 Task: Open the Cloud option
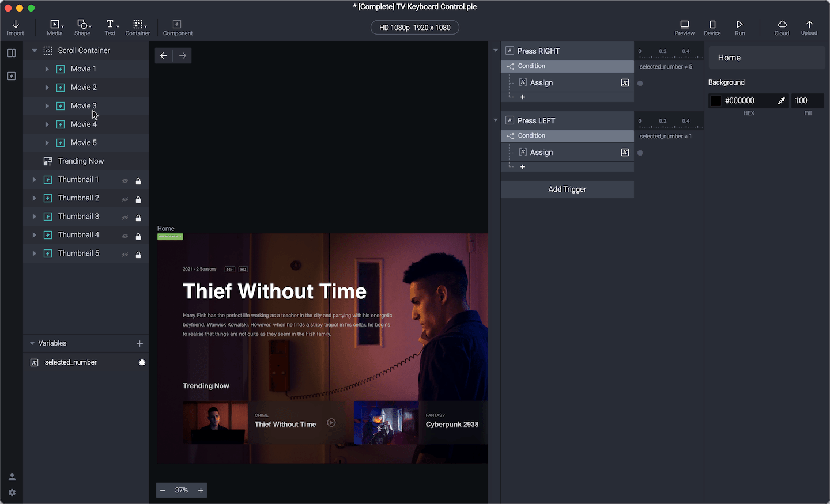pyautogui.click(x=782, y=27)
